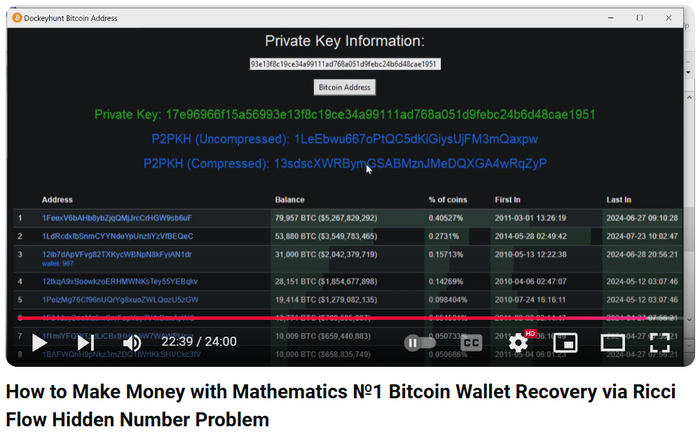Select balance 79,957 BTC cell
The width and height of the screenshot is (700, 434).
pyautogui.click(x=326, y=218)
